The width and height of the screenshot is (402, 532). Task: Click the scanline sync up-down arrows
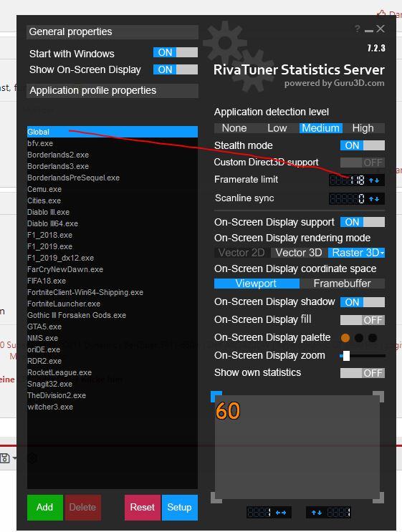pyautogui.click(x=374, y=199)
